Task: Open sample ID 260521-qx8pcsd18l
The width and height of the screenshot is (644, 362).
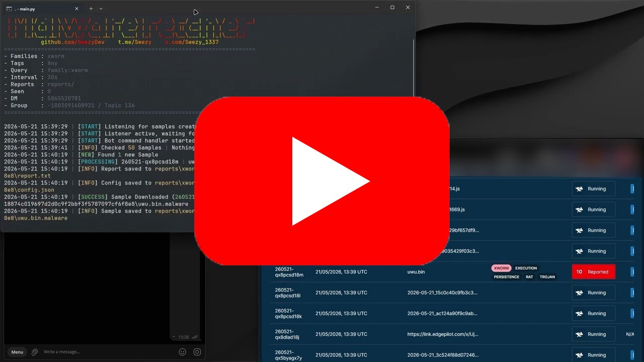Action: point(288,293)
